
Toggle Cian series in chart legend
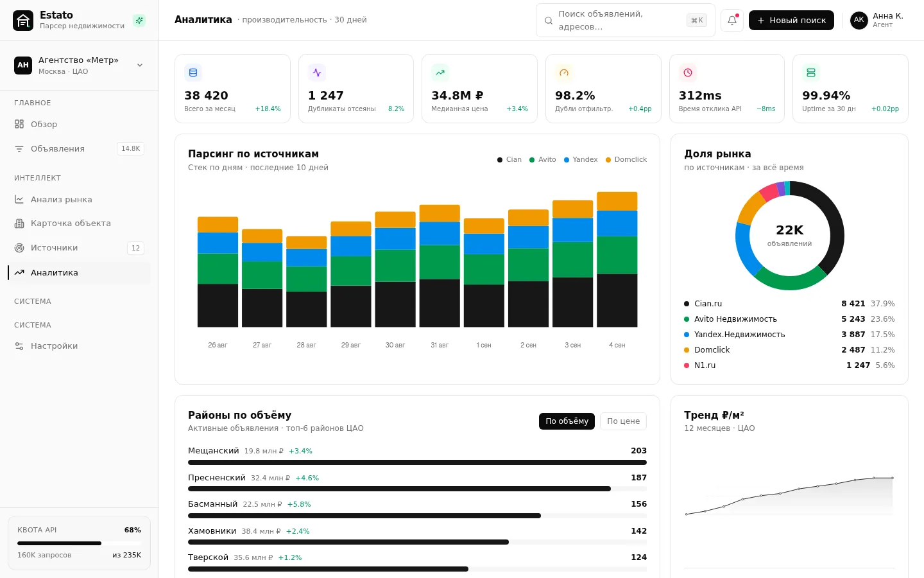coord(509,160)
